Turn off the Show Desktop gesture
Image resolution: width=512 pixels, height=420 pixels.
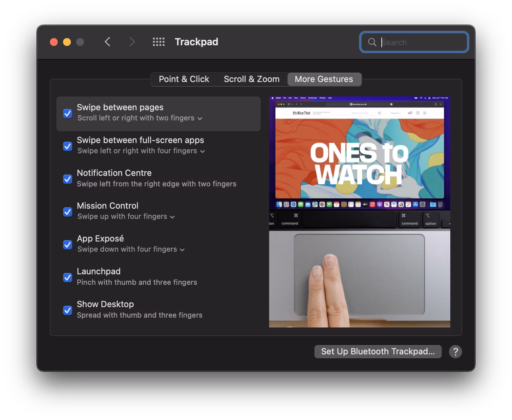pos(68,310)
